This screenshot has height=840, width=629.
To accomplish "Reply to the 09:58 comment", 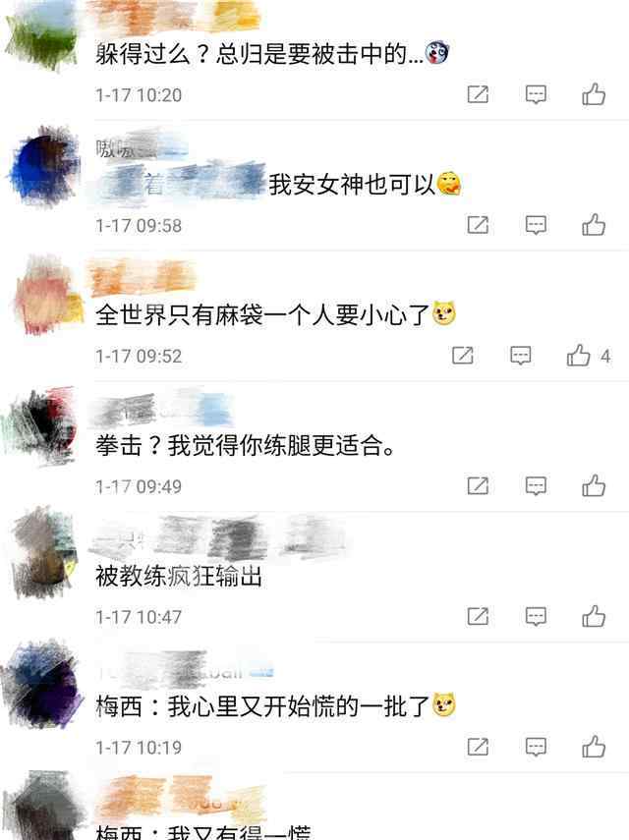I will (536, 225).
